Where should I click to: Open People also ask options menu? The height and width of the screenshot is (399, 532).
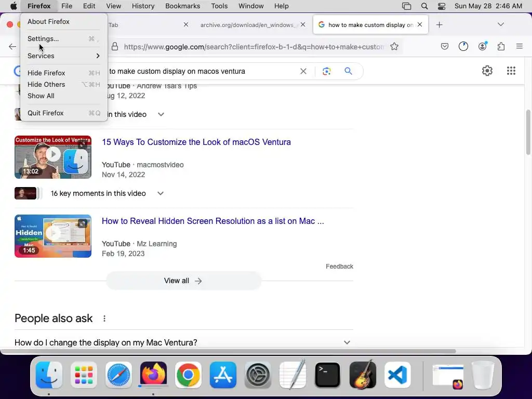104,318
